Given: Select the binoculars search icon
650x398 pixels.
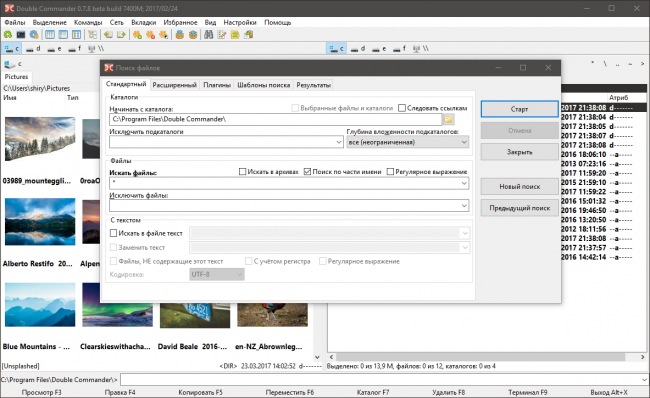Looking at the screenshot, I should click(x=209, y=35).
